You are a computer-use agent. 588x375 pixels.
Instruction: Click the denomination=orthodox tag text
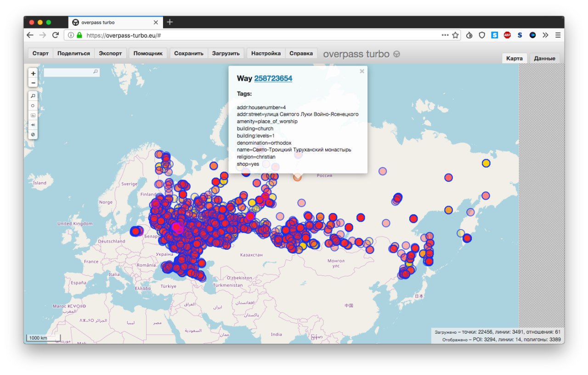[x=264, y=143]
